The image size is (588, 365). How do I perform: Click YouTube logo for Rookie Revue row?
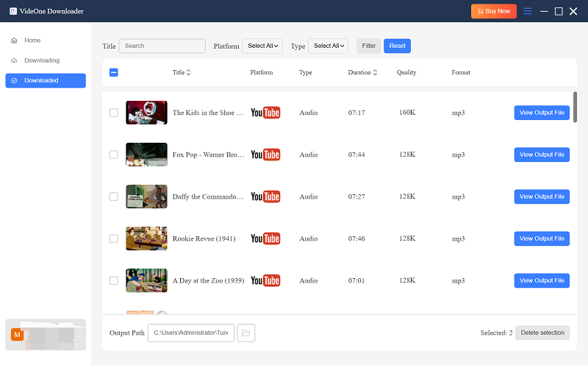265,238
